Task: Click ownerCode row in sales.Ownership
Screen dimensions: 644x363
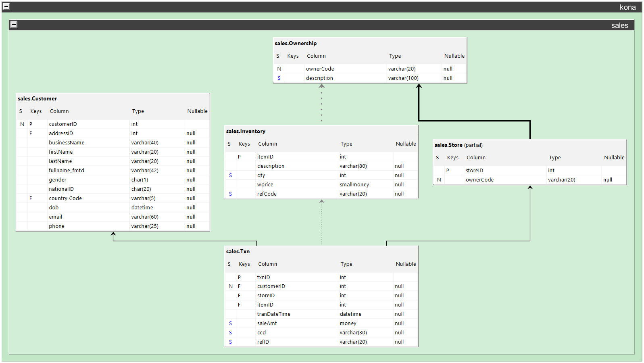Action: click(x=370, y=69)
